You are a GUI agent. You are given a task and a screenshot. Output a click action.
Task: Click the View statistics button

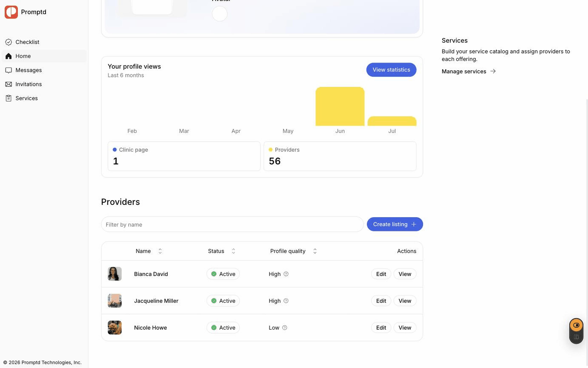[x=391, y=70]
